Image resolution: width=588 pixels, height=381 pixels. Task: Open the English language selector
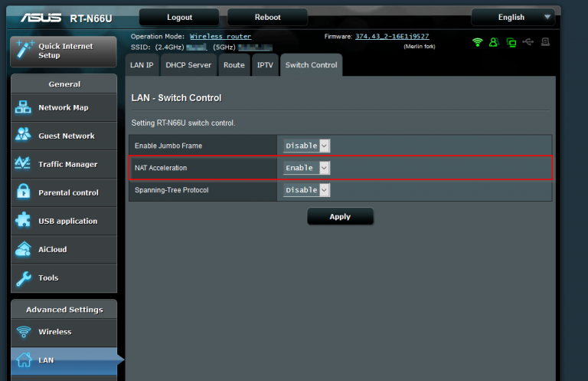512,17
